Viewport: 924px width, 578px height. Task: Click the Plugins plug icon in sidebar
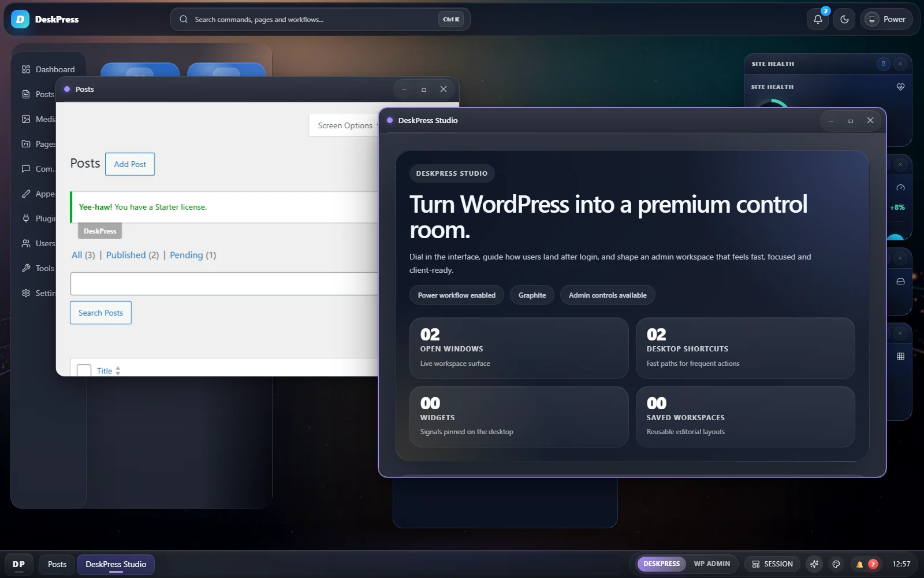point(26,218)
